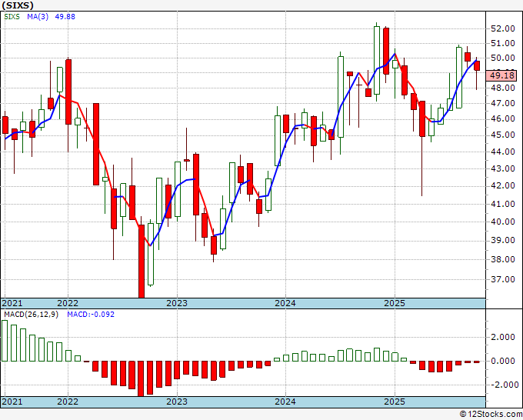Click the 48.00 price axis label
523x420 pixels.
pyautogui.click(x=503, y=88)
